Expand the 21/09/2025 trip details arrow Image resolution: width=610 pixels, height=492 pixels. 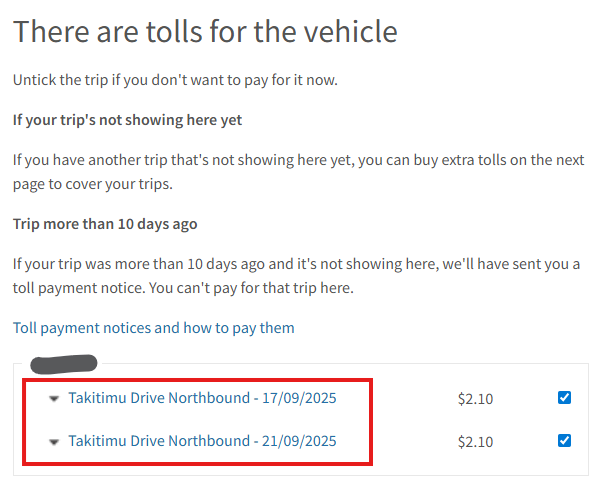[54, 441]
